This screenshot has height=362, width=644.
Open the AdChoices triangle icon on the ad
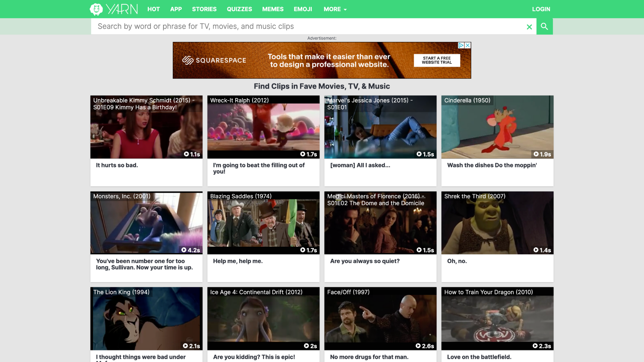(461, 45)
